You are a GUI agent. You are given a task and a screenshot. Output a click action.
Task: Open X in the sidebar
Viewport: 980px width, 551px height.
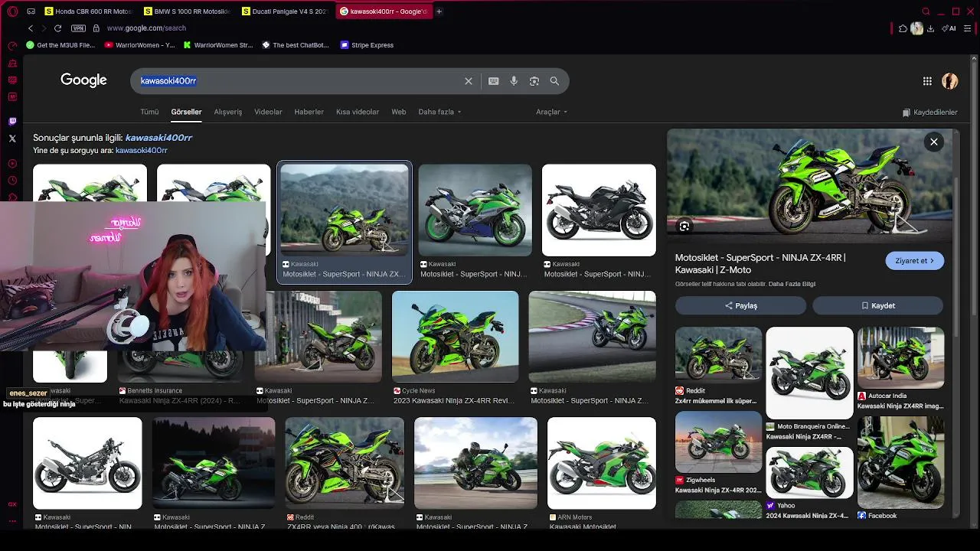tap(12, 139)
